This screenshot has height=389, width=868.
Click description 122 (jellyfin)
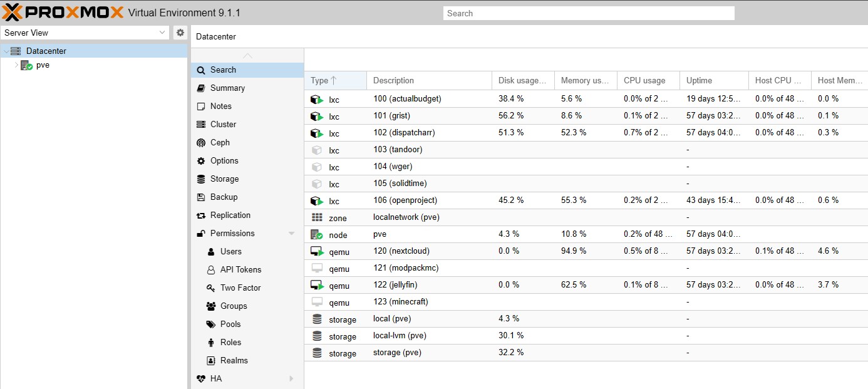coord(395,285)
